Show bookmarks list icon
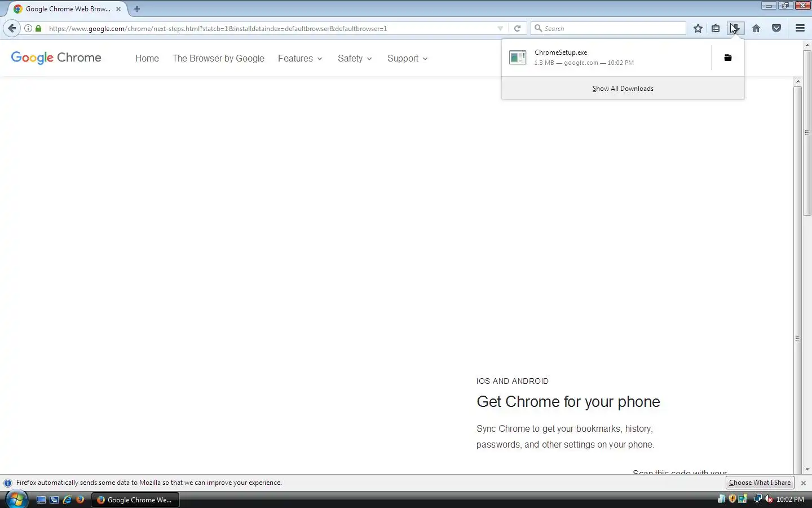This screenshot has width=812, height=508. [716, 28]
